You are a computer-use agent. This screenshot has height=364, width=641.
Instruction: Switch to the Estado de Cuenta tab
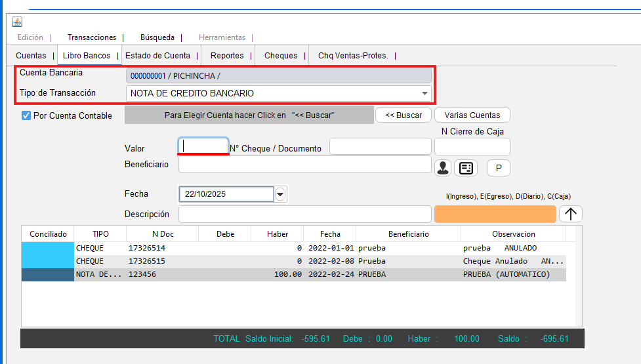point(157,56)
